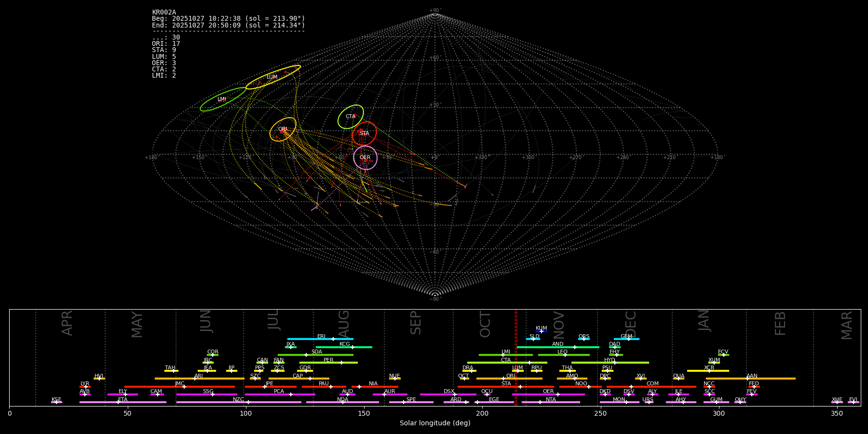Click the 'STA: 9' count entry
The width and height of the screenshot is (868, 434).
tap(164, 50)
